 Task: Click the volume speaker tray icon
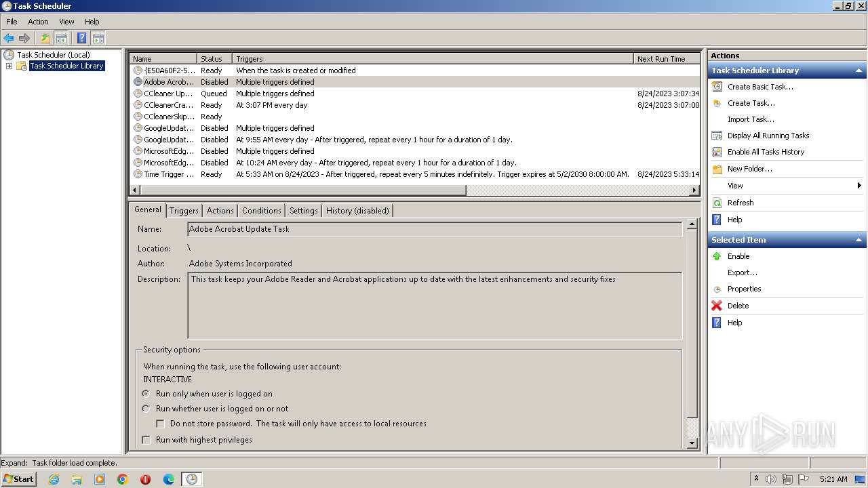[771, 479]
